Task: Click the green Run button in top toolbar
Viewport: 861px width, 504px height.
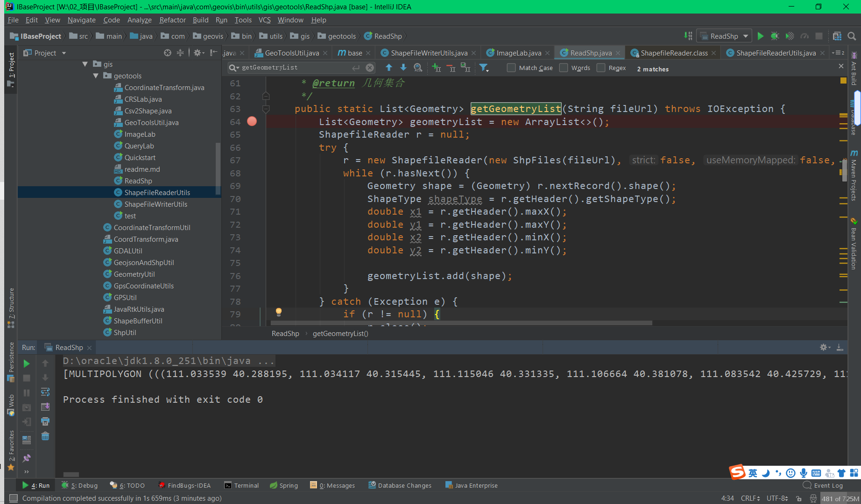Action: click(x=761, y=36)
